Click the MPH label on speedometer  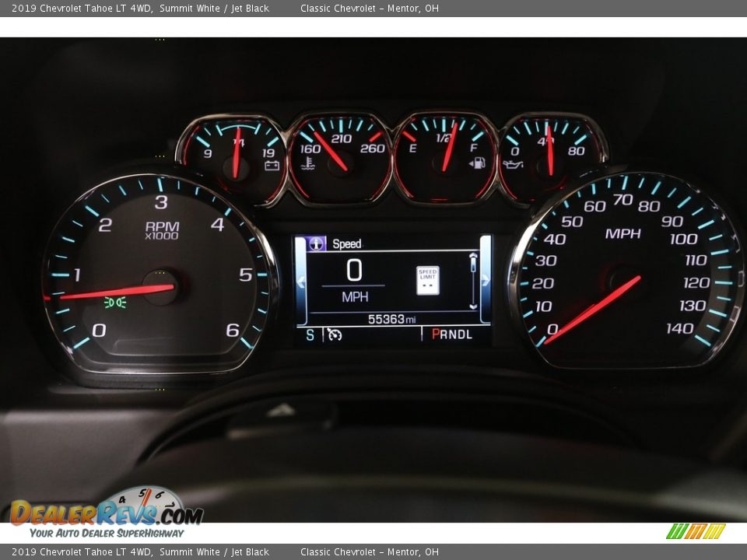pyautogui.click(x=623, y=234)
